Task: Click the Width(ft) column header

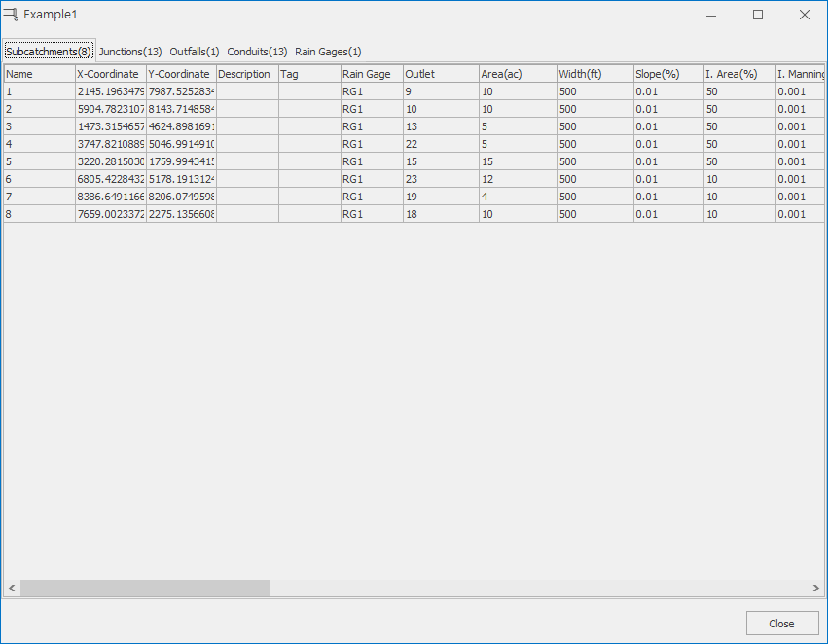Action: pyautogui.click(x=595, y=74)
